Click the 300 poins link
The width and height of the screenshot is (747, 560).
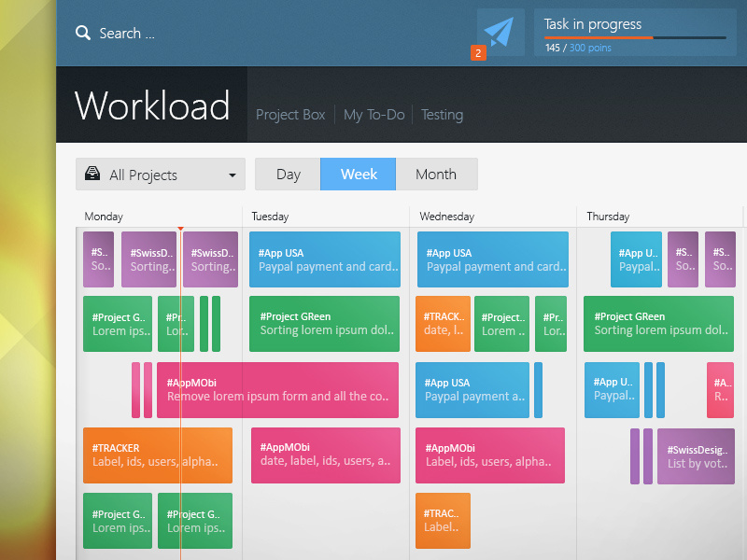(590, 48)
